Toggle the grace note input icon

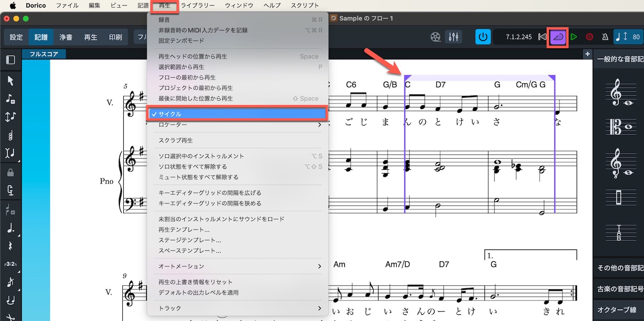11,282
